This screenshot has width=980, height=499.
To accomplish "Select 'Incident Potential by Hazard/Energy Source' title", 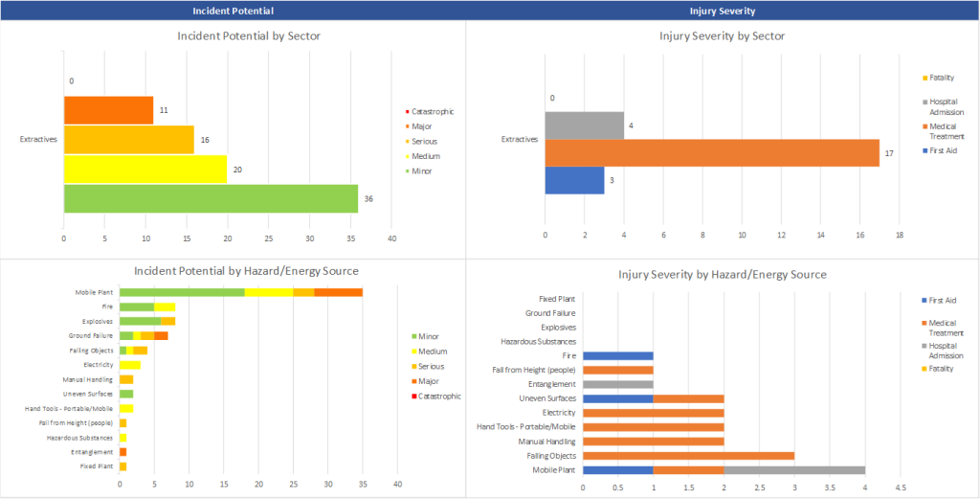I will [x=246, y=271].
